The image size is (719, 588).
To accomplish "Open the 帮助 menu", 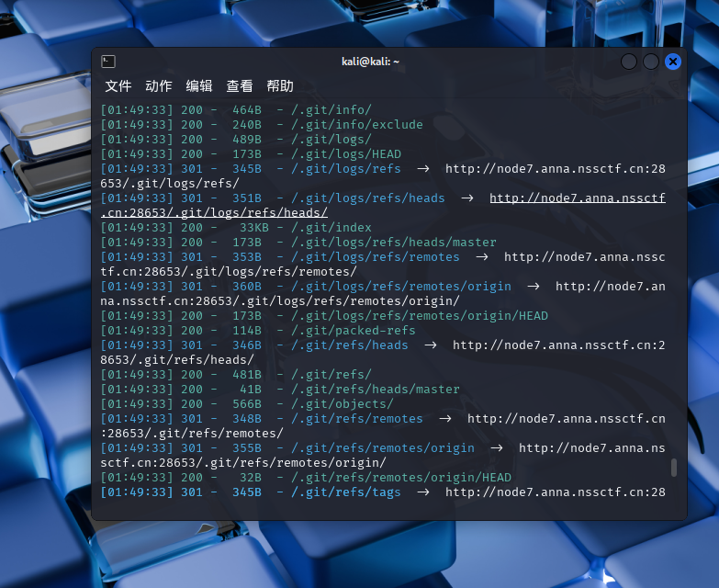I will click(280, 86).
